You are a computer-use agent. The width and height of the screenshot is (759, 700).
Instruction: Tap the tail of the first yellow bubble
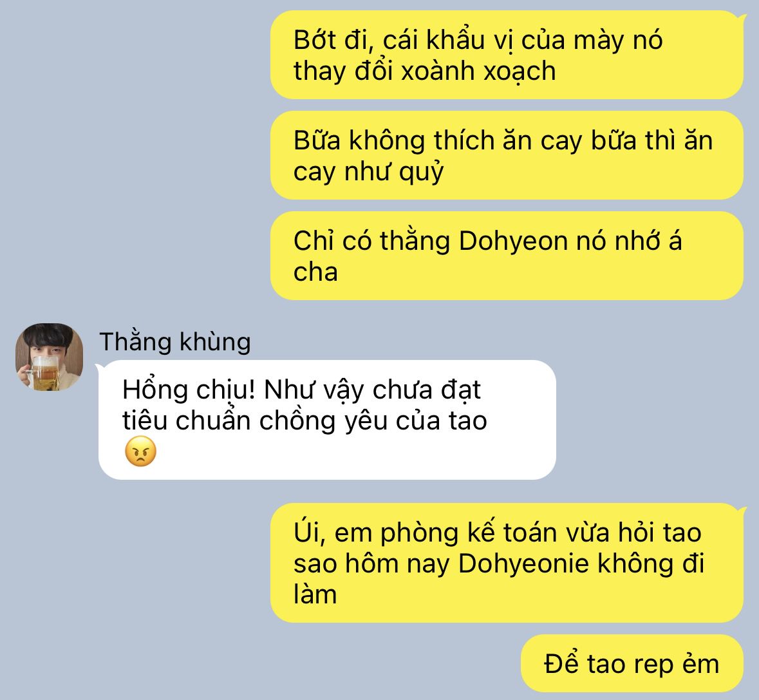pyautogui.click(x=740, y=19)
